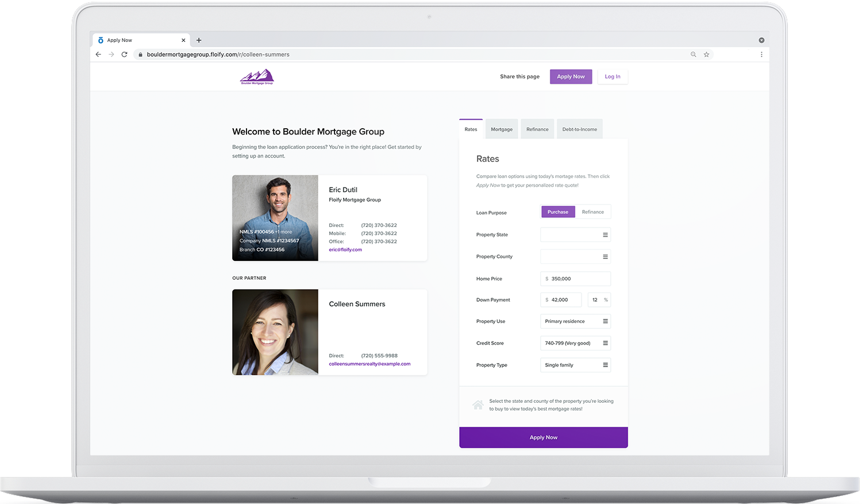The height and width of the screenshot is (504, 862).
Task: Click the Boulder Mortgage Group logo
Action: [257, 76]
